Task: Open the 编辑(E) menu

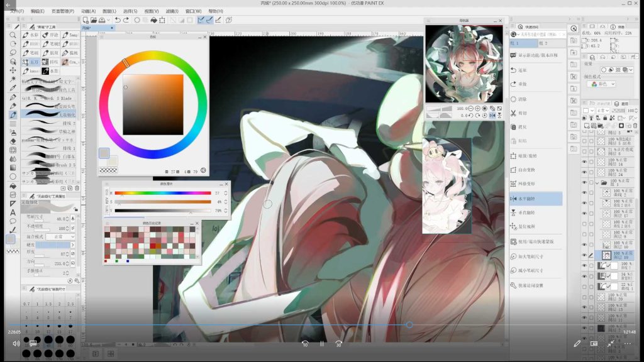Action: [38, 11]
